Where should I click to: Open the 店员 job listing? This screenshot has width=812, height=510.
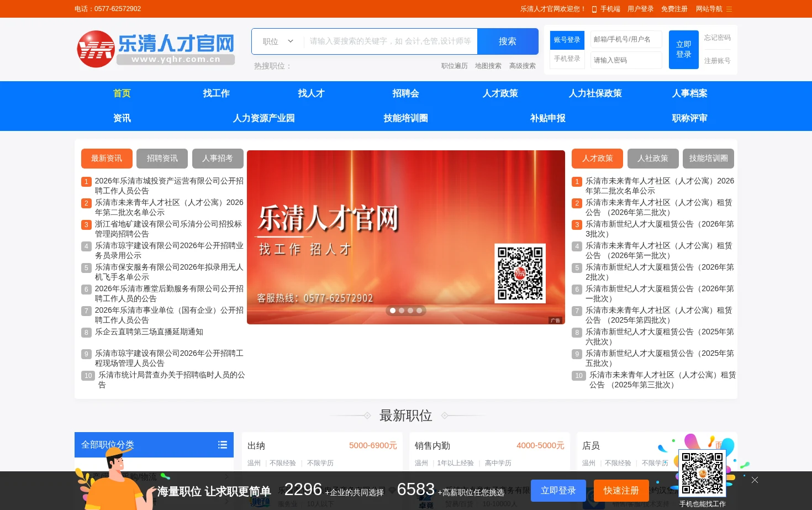[591, 446]
